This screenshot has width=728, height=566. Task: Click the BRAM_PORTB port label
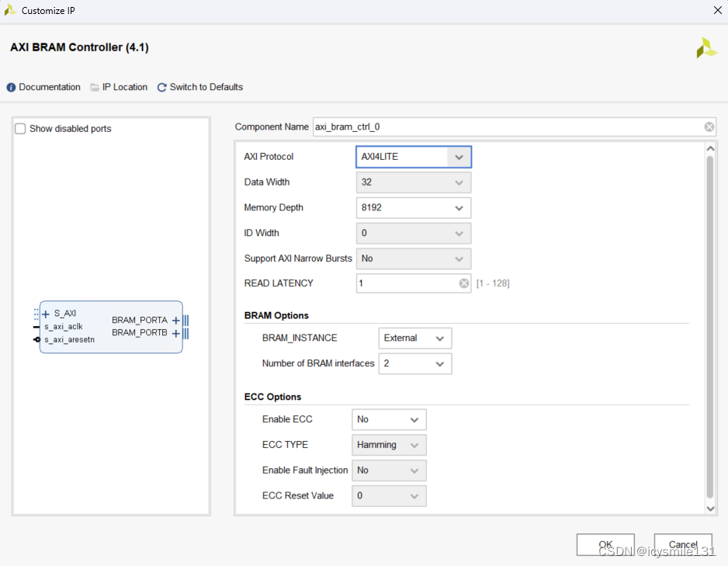tap(139, 333)
